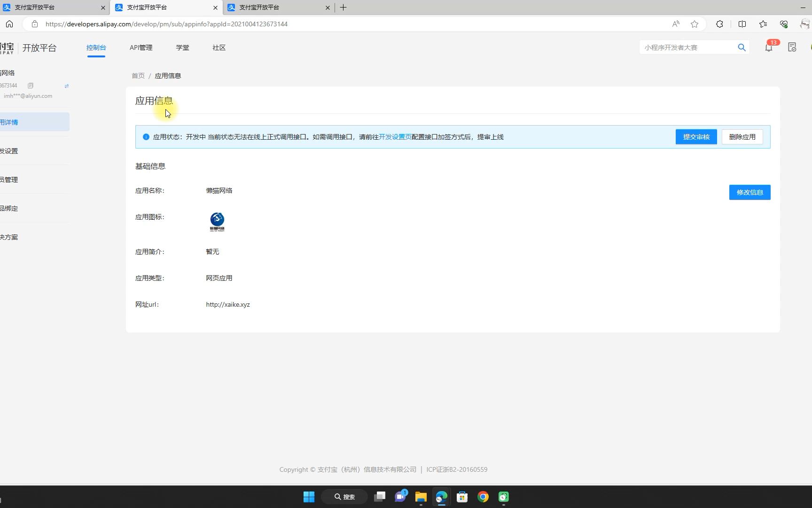Click 应用信息 in the breadcrumb

(x=168, y=76)
